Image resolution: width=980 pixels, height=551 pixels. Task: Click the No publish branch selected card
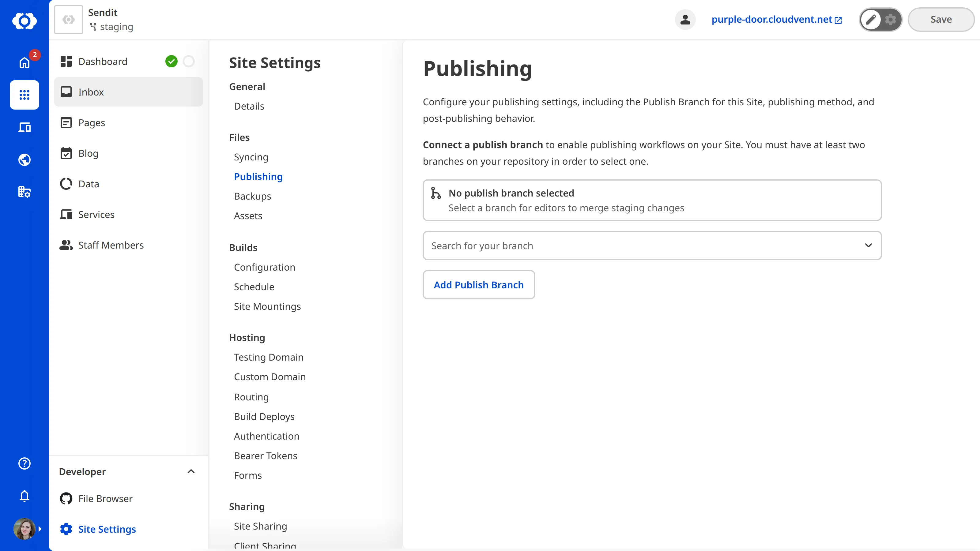point(652,200)
